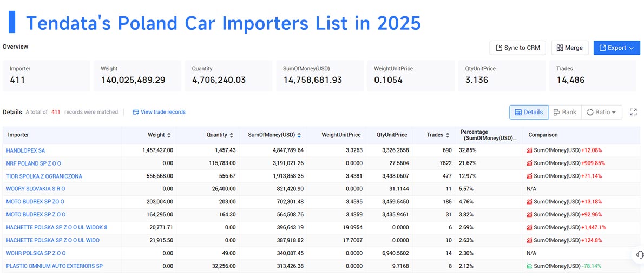Click TIOR SPOLKA comparison chart icon
Image resolution: width=644 pixels, height=276 pixels.
coord(529,176)
